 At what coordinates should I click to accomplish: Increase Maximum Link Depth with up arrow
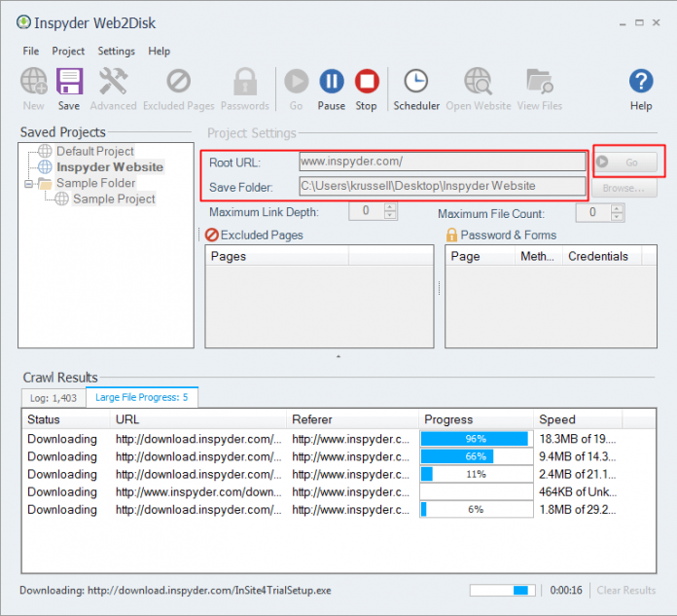[390, 207]
